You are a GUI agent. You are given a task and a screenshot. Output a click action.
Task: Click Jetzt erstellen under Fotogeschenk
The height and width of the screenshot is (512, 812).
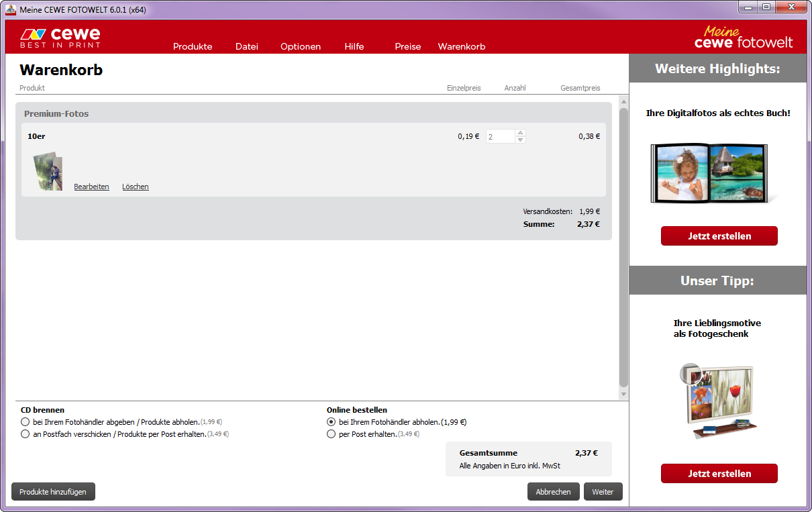pyautogui.click(x=719, y=473)
